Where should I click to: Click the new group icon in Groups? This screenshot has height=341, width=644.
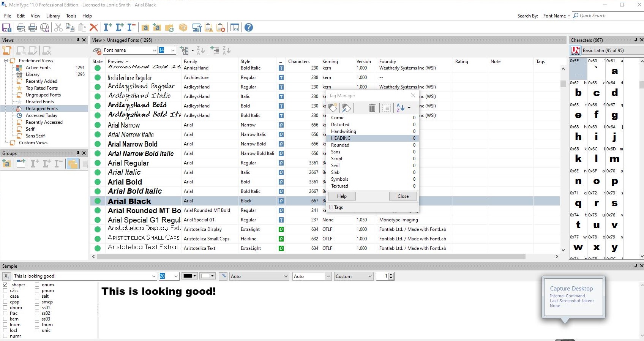[x=6, y=164]
